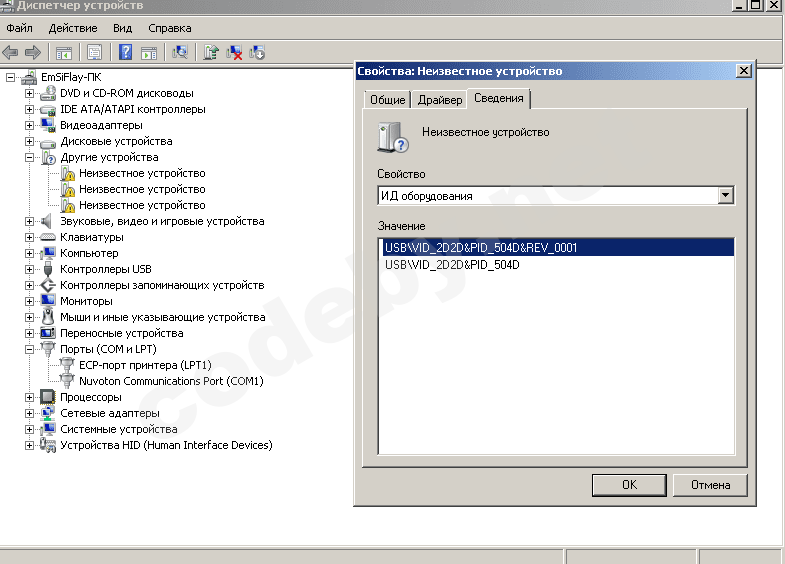Select the ECP-порт принтера (LPT1) entry
785x564 pixels.
pos(145,365)
